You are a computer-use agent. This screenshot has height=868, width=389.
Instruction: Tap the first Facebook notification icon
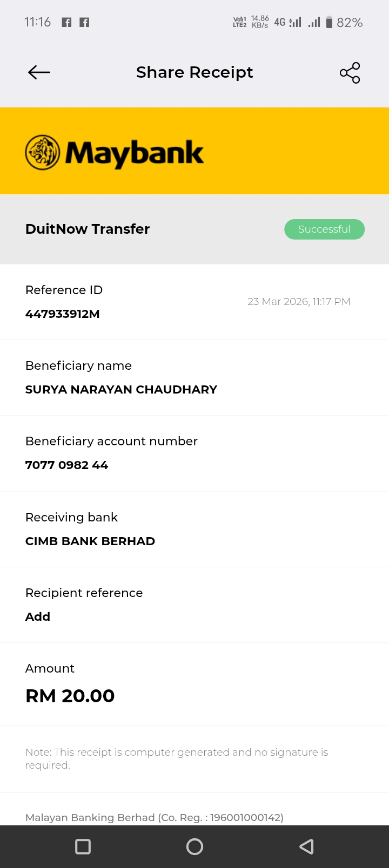[x=66, y=22]
